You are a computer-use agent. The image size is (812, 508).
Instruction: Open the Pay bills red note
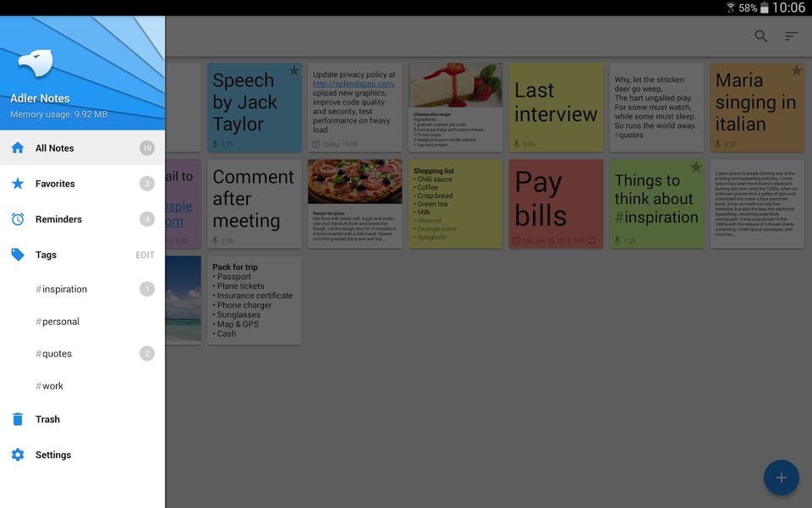(556, 204)
